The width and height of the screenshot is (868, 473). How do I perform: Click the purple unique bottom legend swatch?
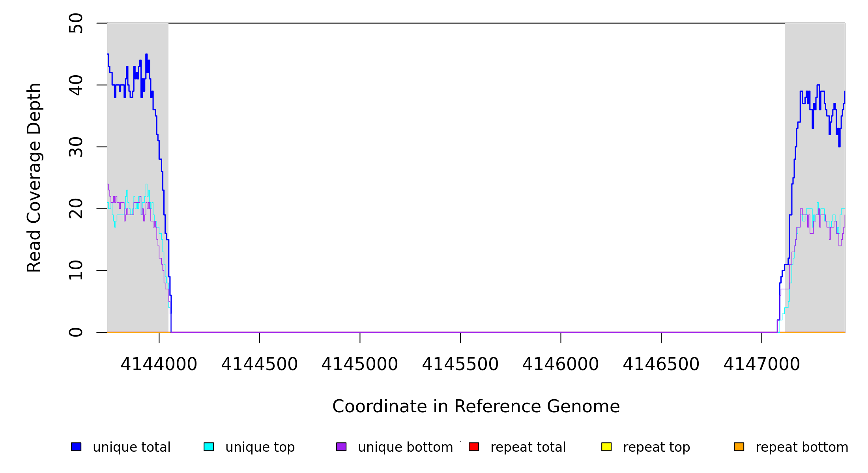[341, 447]
